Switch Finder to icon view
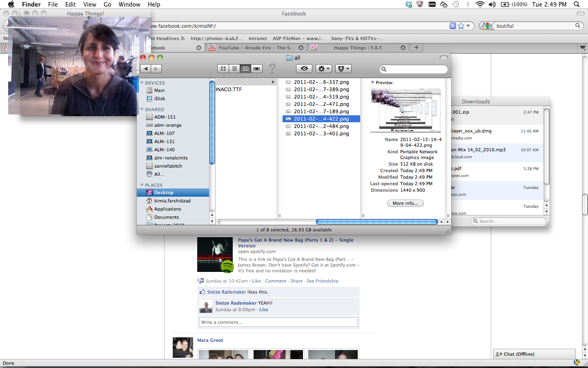Image resolution: width=588 pixels, height=368 pixels. tap(223, 69)
